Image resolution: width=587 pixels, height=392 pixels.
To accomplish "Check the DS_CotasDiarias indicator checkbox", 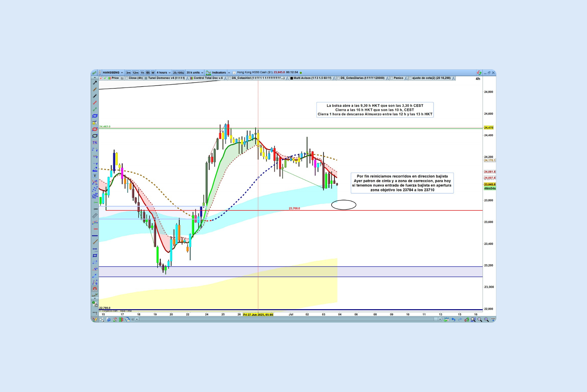I will [x=338, y=78].
